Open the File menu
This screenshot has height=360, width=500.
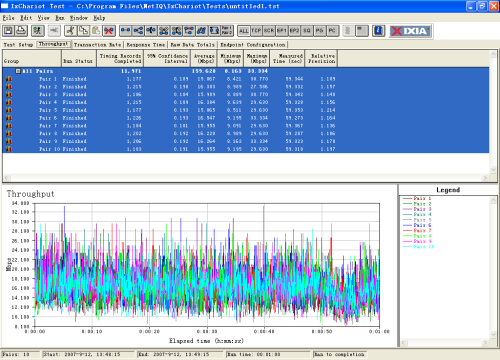click(x=8, y=18)
